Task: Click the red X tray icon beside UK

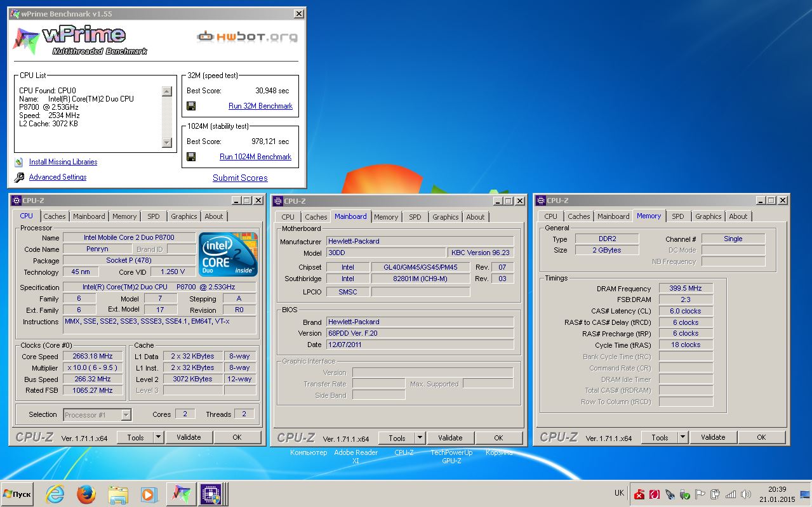Action: coord(640,494)
